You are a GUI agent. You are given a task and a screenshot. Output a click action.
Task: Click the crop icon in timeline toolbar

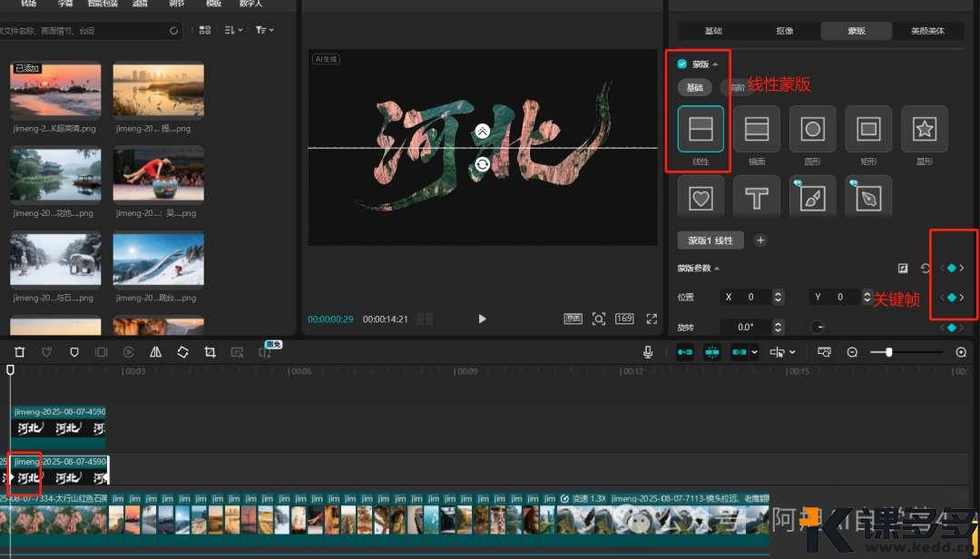(210, 352)
